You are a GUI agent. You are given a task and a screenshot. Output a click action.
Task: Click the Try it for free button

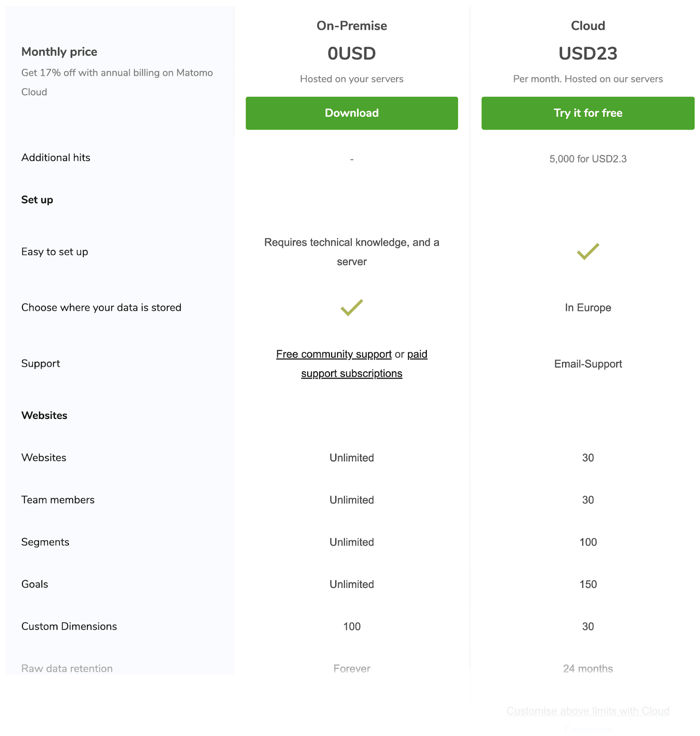pyautogui.click(x=588, y=113)
